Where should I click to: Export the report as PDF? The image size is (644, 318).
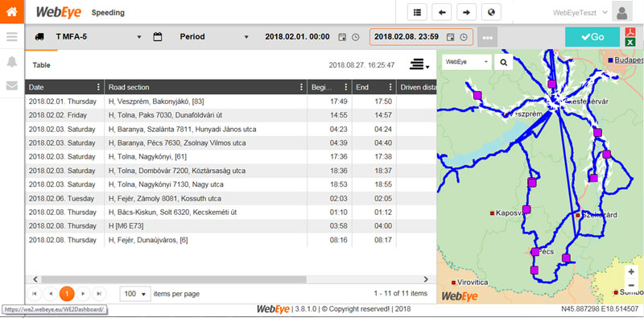[x=630, y=31]
